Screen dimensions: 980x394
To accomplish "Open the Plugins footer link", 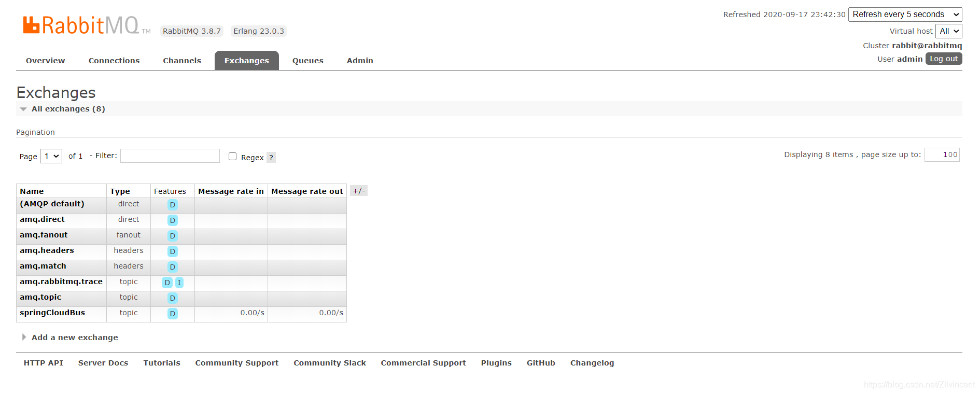I will coord(496,363).
